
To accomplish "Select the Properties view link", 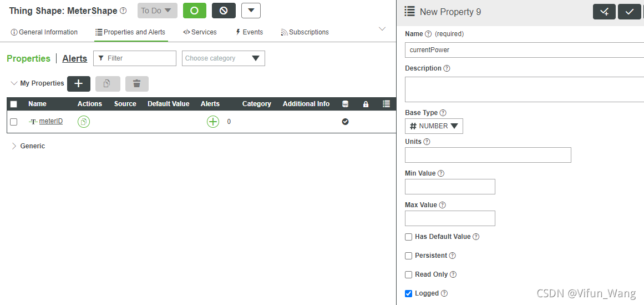I will (28, 58).
